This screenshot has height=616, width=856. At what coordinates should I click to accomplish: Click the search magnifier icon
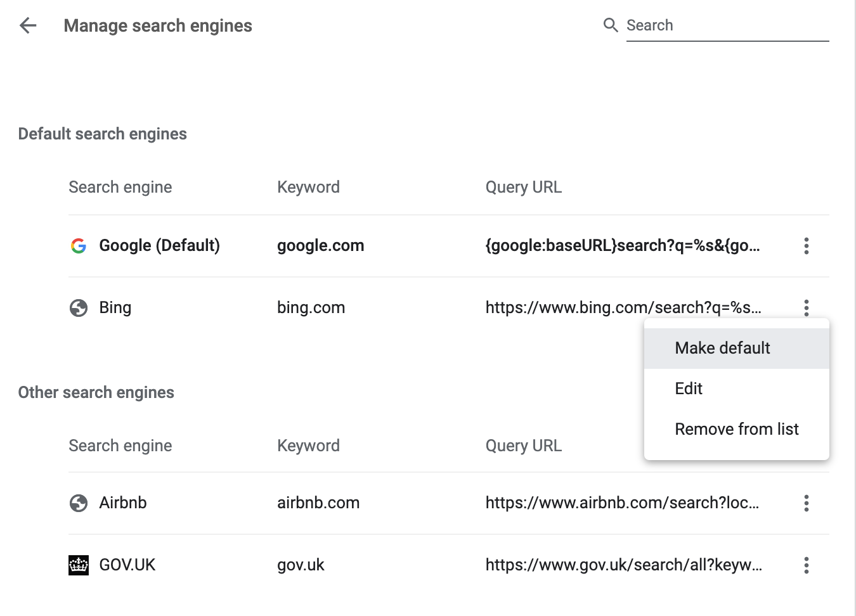(x=611, y=25)
